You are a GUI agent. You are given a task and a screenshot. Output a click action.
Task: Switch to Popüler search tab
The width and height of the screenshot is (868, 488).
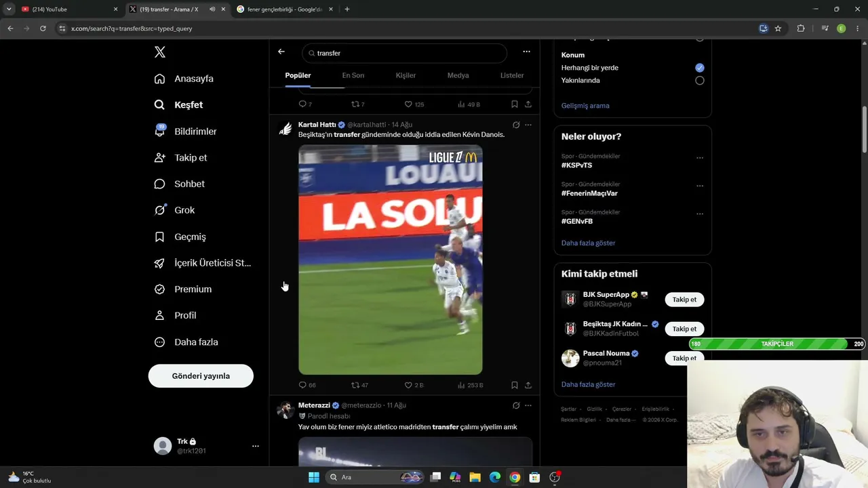(298, 75)
